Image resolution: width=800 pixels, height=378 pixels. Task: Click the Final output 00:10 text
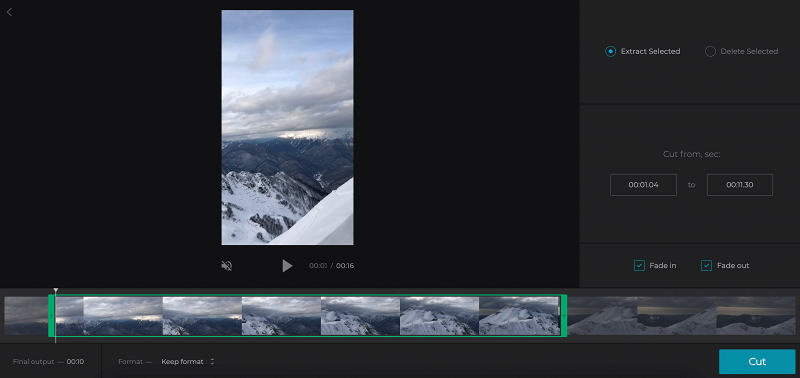(x=48, y=362)
